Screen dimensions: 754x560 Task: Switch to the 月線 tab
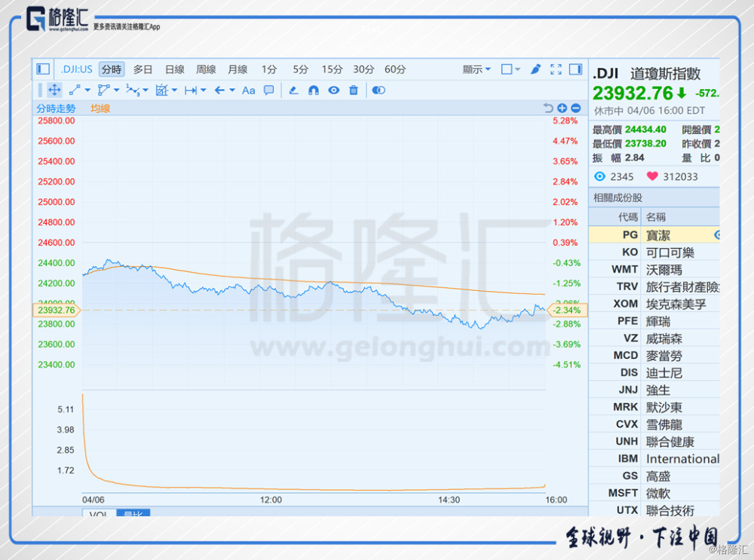(238, 69)
